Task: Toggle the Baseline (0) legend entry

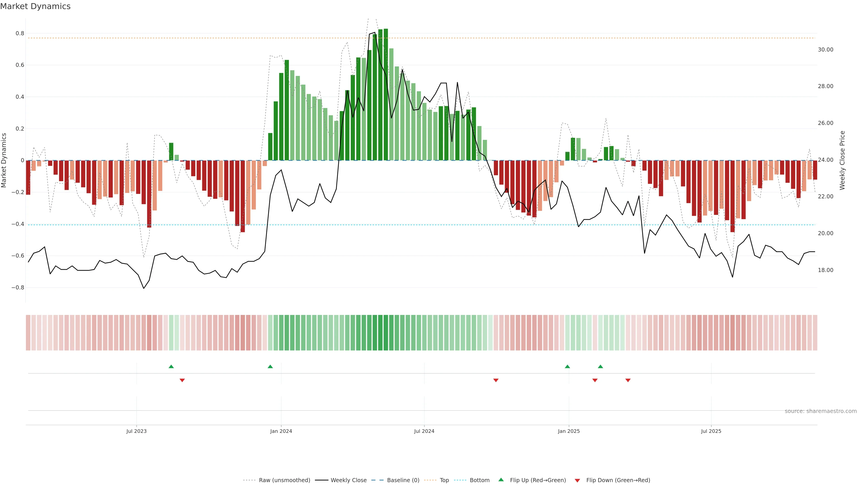Action: [x=403, y=480]
